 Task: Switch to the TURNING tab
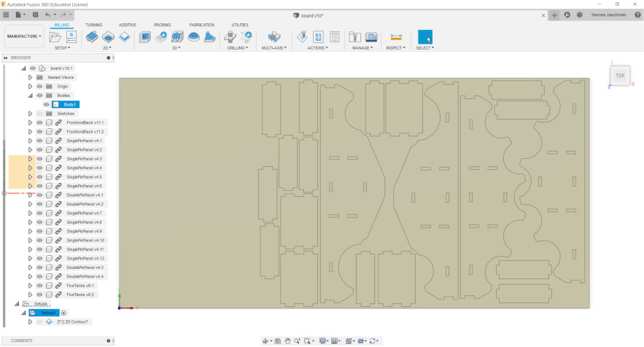[94, 25]
